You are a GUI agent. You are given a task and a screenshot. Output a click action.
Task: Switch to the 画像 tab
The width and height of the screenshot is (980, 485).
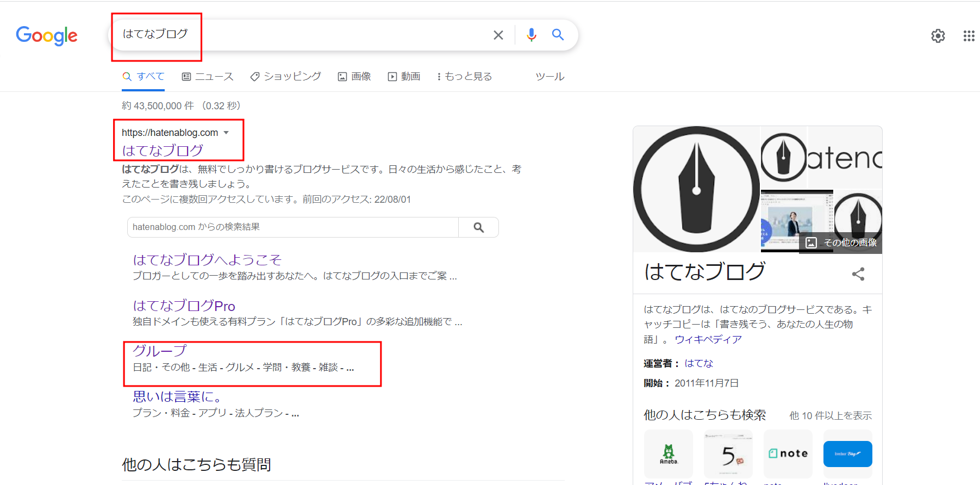(x=354, y=77)
